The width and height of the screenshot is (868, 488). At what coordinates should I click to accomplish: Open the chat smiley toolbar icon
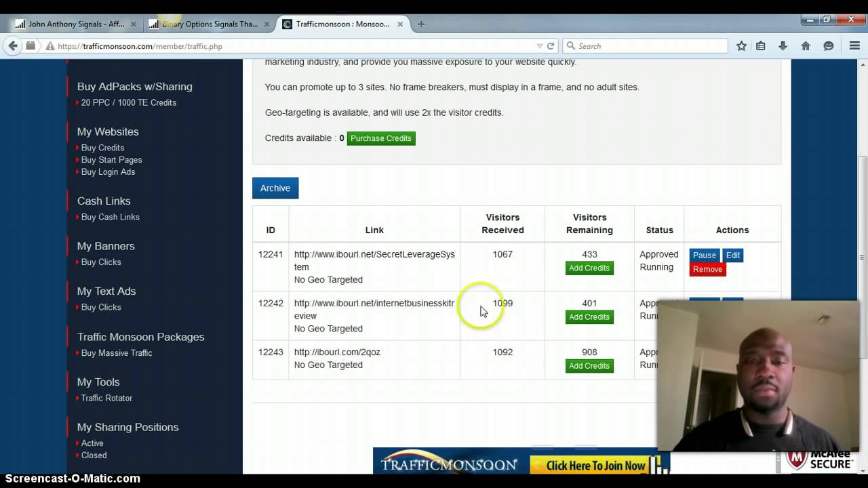point(828,46)
